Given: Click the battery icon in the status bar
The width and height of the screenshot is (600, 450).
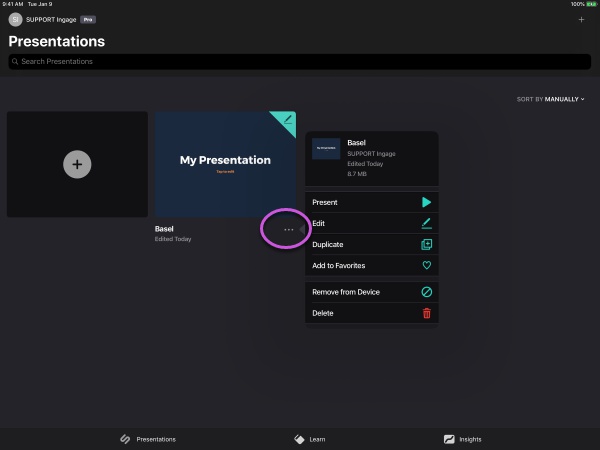Looking at the screenshot, I should click(x=592, y=4).
